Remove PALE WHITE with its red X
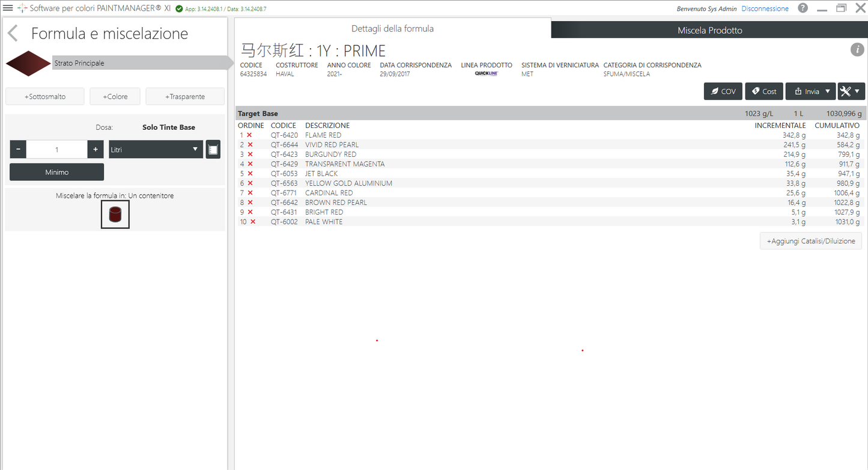This screenshot has height=470, width=868. 253,222
